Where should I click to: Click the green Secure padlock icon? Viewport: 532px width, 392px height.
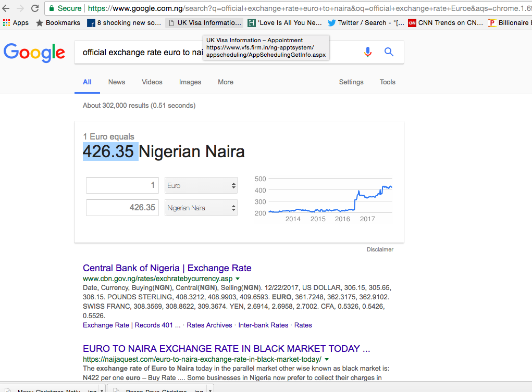[x=52, y=8]
